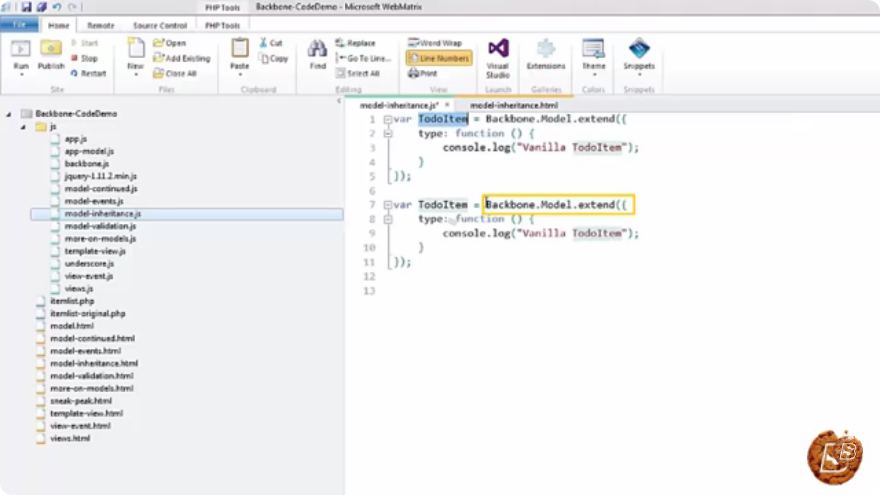Click the Publish icon
This screenshot has height=495, width=880.
(x=51, y=49)
